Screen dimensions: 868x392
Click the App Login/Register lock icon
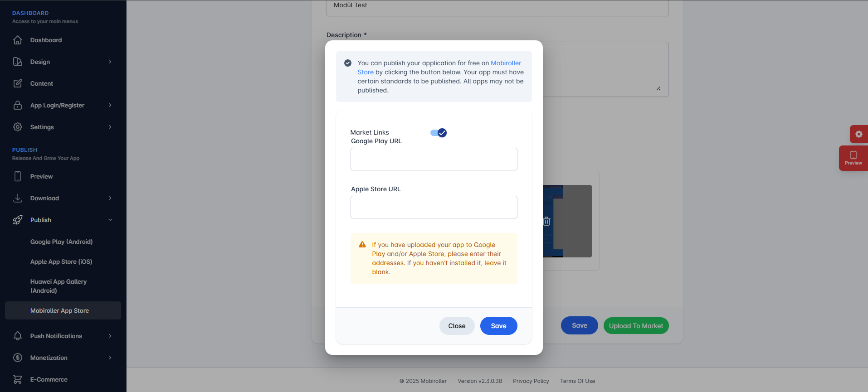[18, 105]
